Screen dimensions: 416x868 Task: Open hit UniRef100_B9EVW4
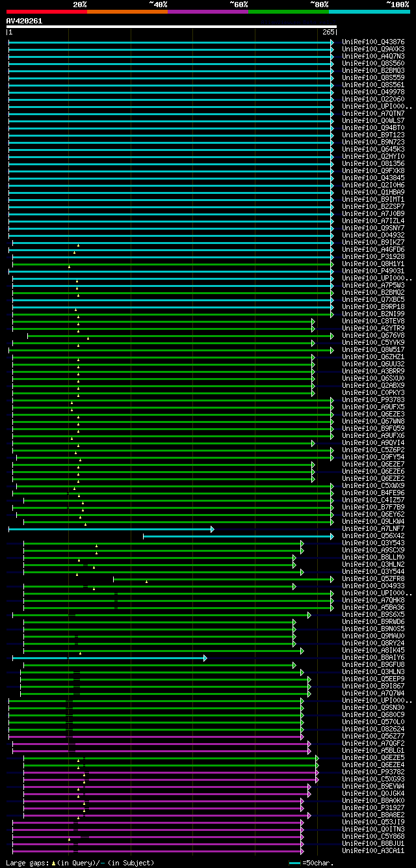click(x=373, y=787)
